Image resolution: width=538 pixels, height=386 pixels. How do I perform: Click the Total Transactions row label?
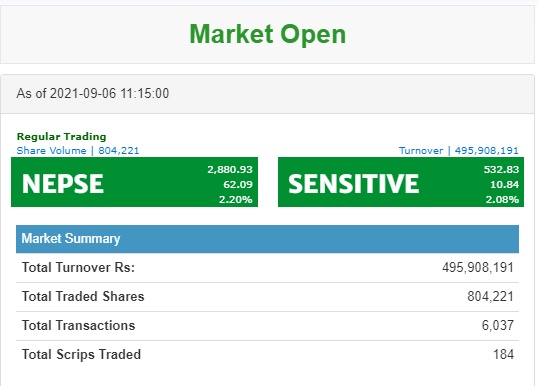point(79,326)
